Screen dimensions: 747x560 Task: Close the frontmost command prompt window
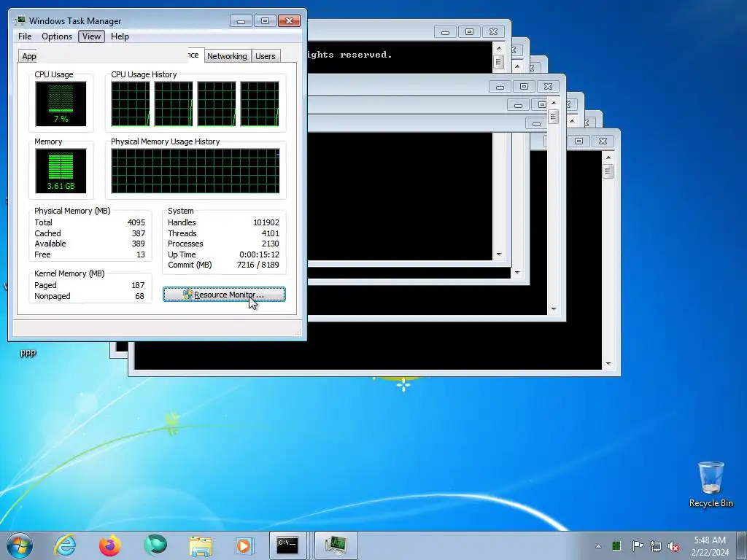(603, 141)
